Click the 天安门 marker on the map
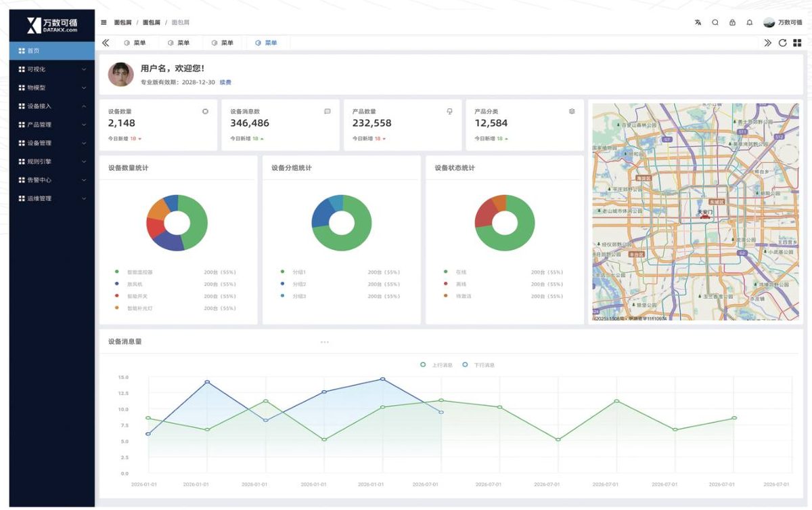The width and height of the screenshot is (812, 510). pos(705,214)
